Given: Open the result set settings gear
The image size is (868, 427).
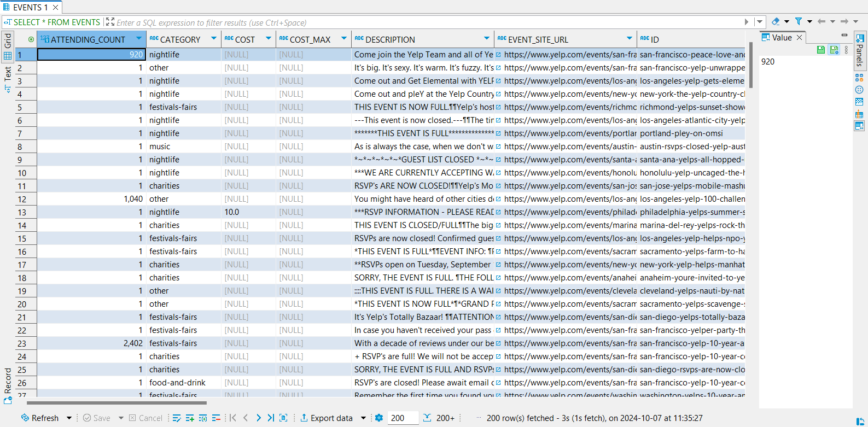Looking at the screenshot, I should point(379,418).
